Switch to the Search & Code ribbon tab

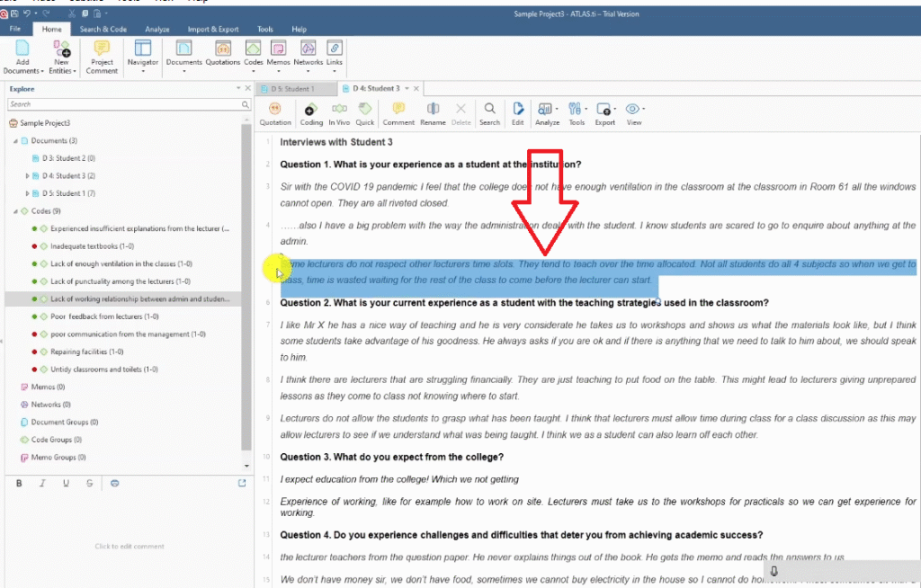pos(103,29)
